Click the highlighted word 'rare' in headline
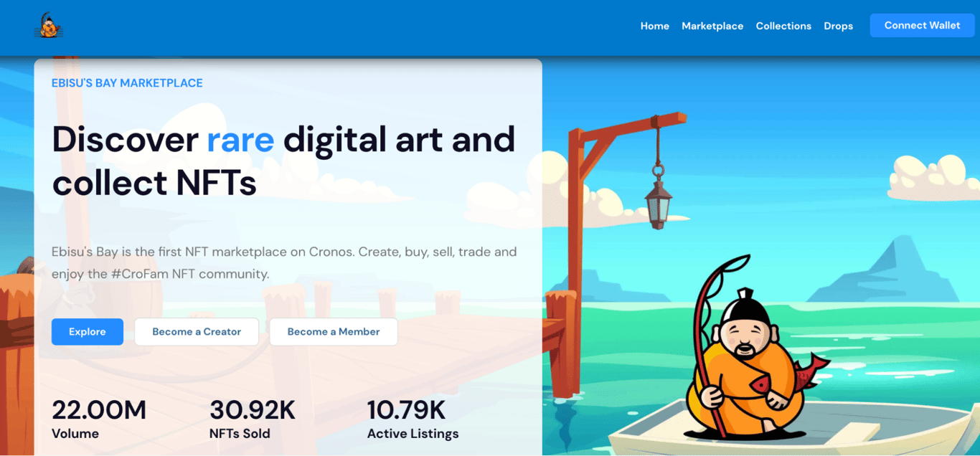This screenshot has height=456, width=980. pyautogui.click(x=240, y=139)
